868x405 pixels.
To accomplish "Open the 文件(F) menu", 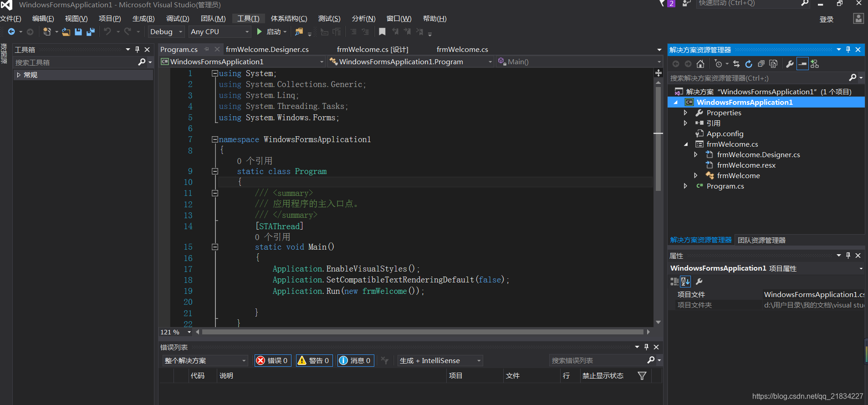I will click(x=10, y=19).
